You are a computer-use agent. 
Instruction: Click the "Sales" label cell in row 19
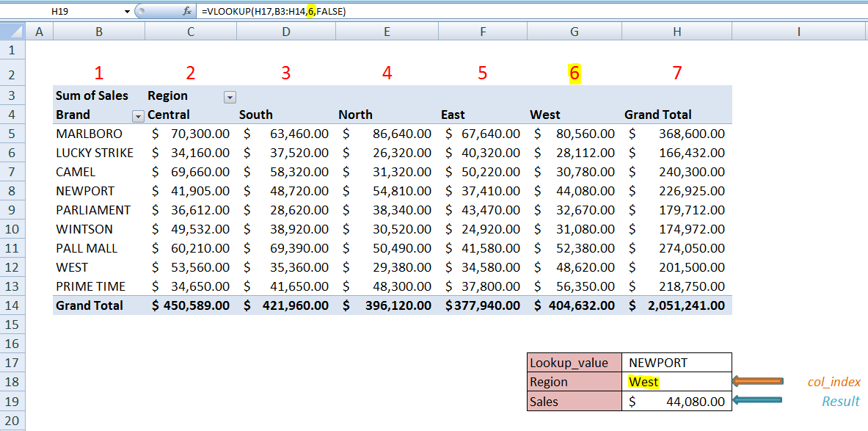(575, 401)
